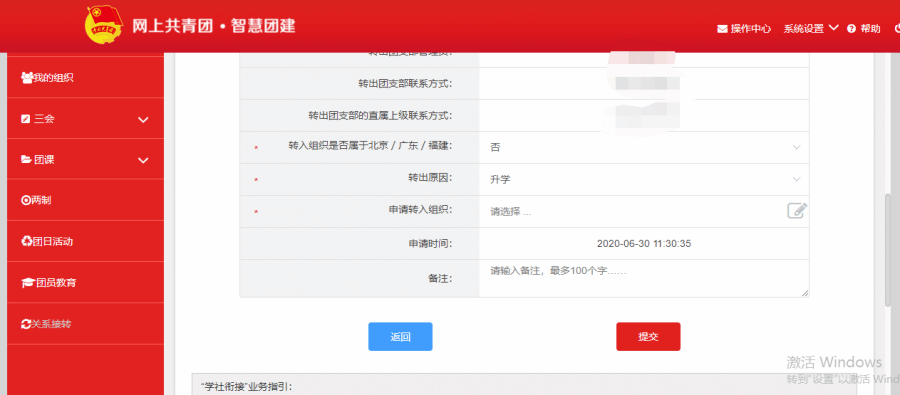900x395 pixels.
Task: Expand the 三会 sidebar submenu chevron
Action: pyautogui.click(x=143, y=119)
